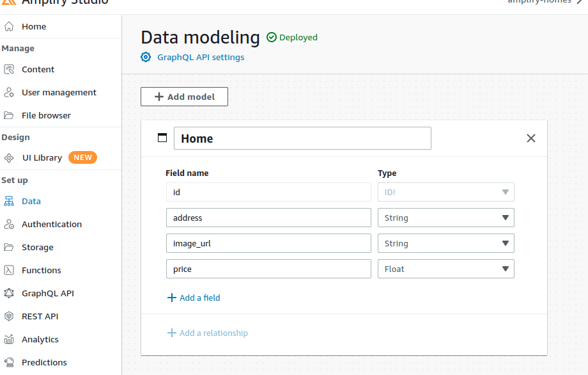This screenshot has height=375, width=588.
Task: Click the Predictions head icon
Action: (9, 362)
